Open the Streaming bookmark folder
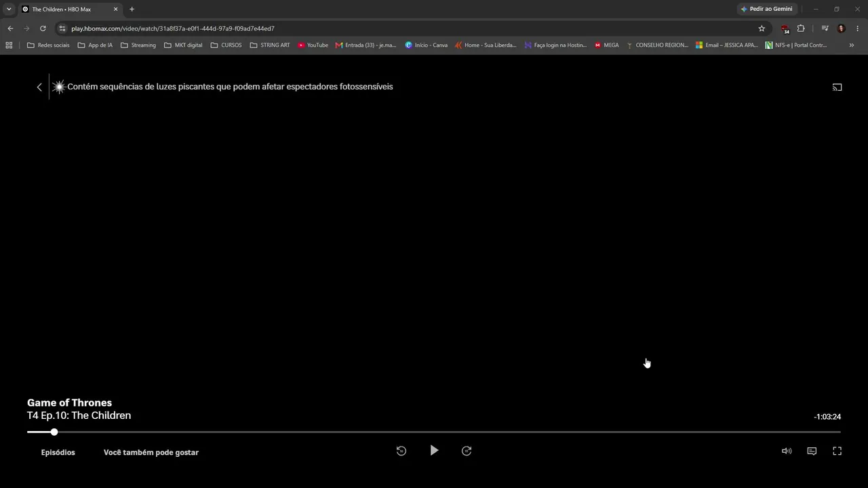Image resolution: width=868 pixels, height=488 pixels. [138, 45]
